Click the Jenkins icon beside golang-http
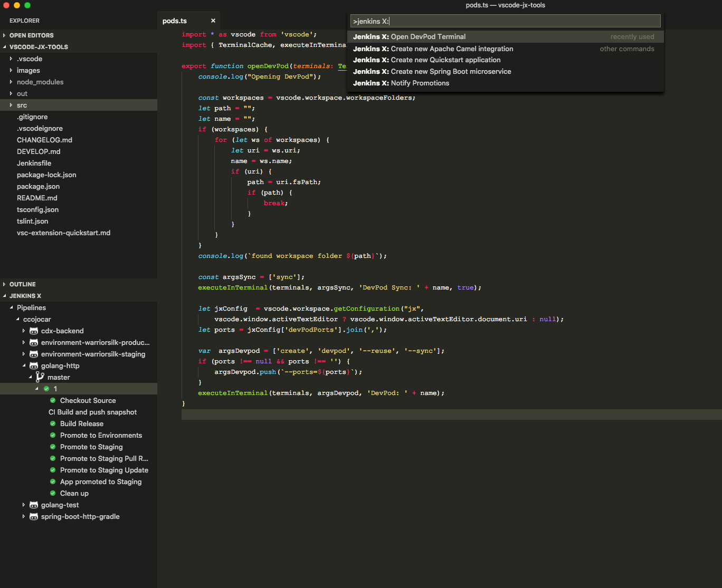The image size is (722, 588). [34, 365]
